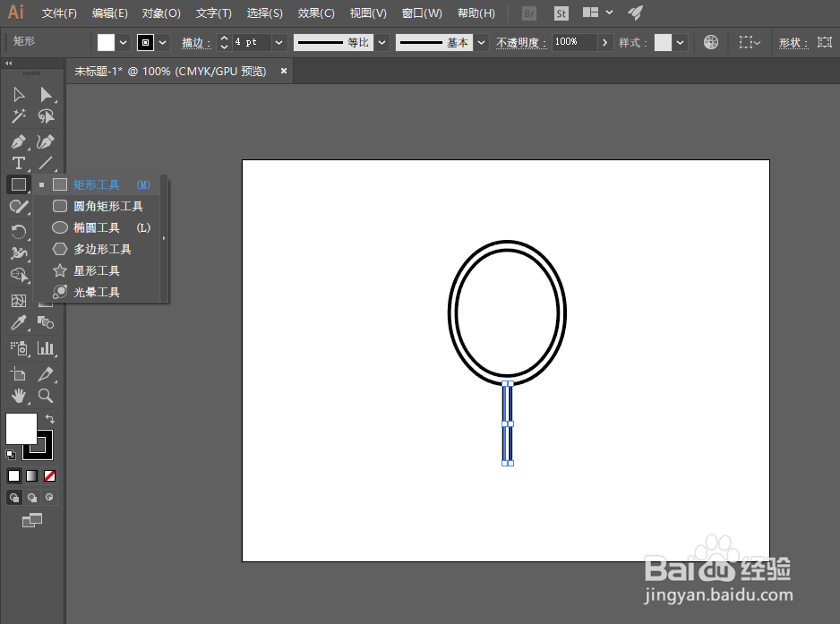Swap fill and stroke colors
This screenshot has width=840, height=624.
click(50, 419)
